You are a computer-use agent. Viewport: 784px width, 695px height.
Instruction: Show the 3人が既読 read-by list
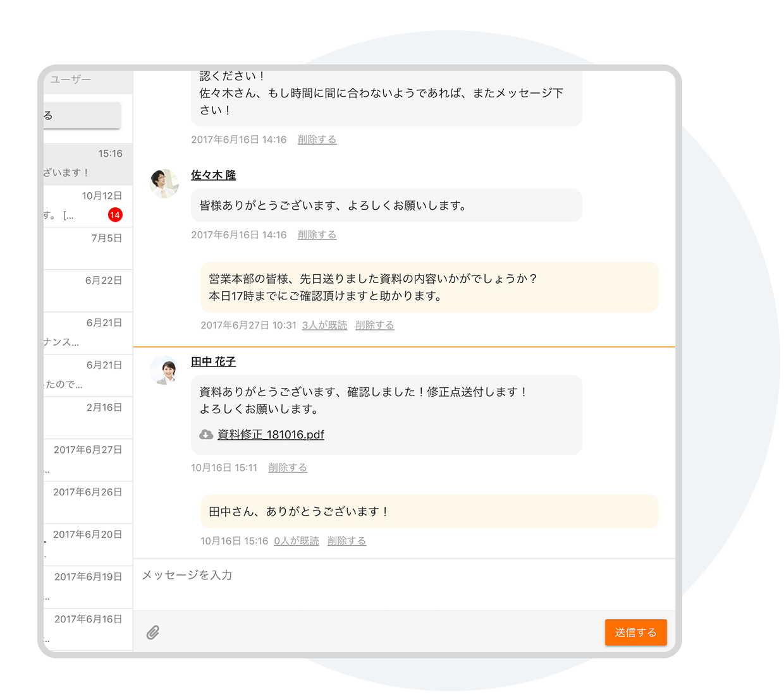tap(324, 325)
